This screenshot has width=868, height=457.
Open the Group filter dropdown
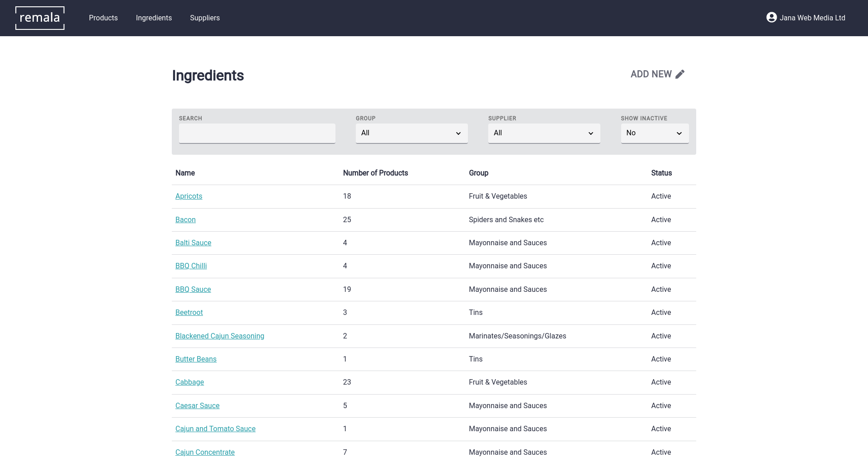pos(411,133)
